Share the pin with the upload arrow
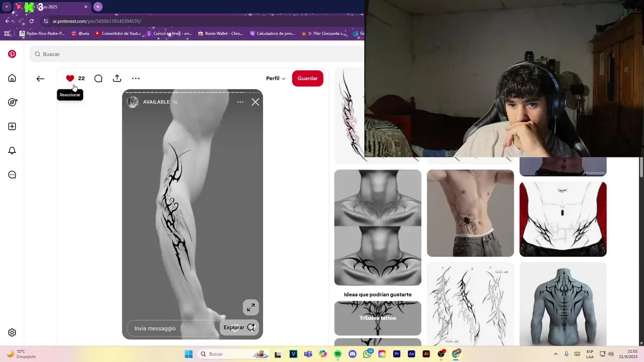 [x=117, y=78]
